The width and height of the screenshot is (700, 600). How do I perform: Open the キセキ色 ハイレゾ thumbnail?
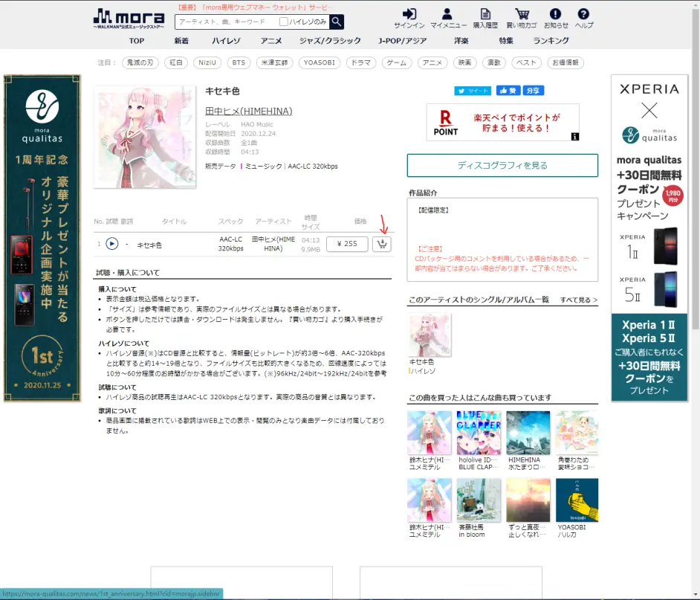tap(430, 335)
